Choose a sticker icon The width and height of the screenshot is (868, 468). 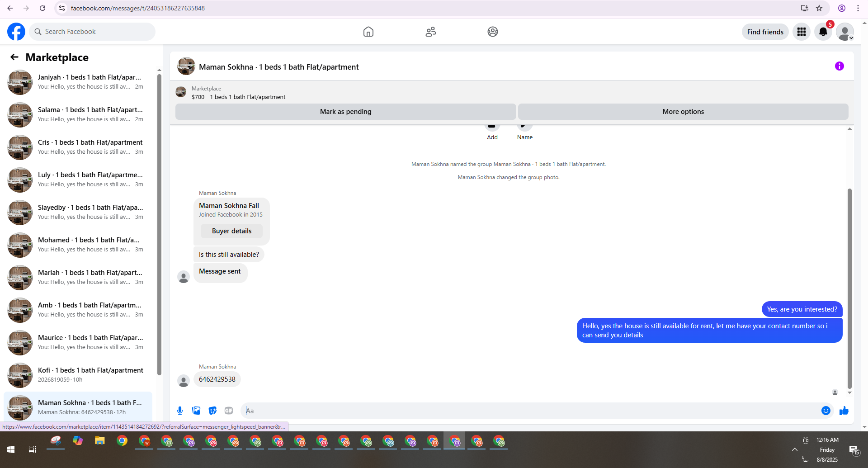coord(212,411)
